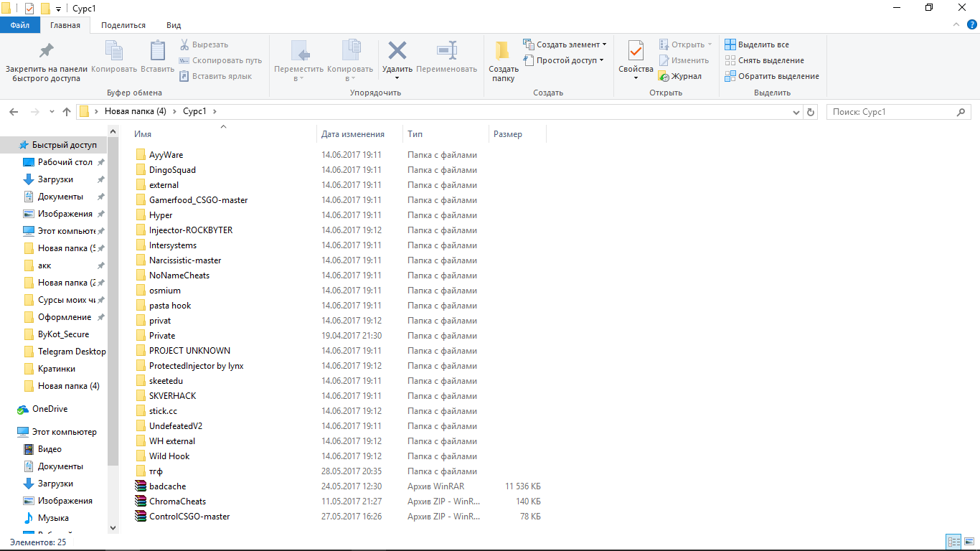Pin folder to Quick access panel

47,62
